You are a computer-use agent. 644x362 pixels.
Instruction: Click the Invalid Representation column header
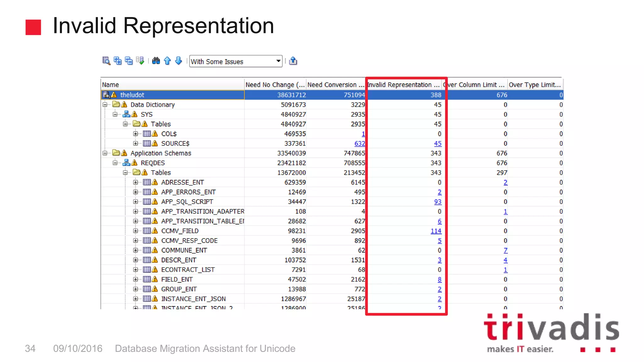[x=405, y=85]
